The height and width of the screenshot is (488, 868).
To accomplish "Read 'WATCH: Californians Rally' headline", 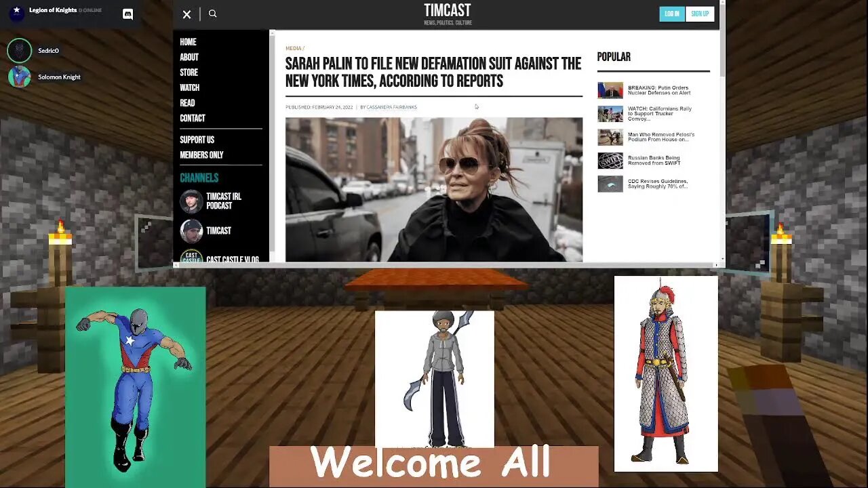I will (x=660, y=114).
